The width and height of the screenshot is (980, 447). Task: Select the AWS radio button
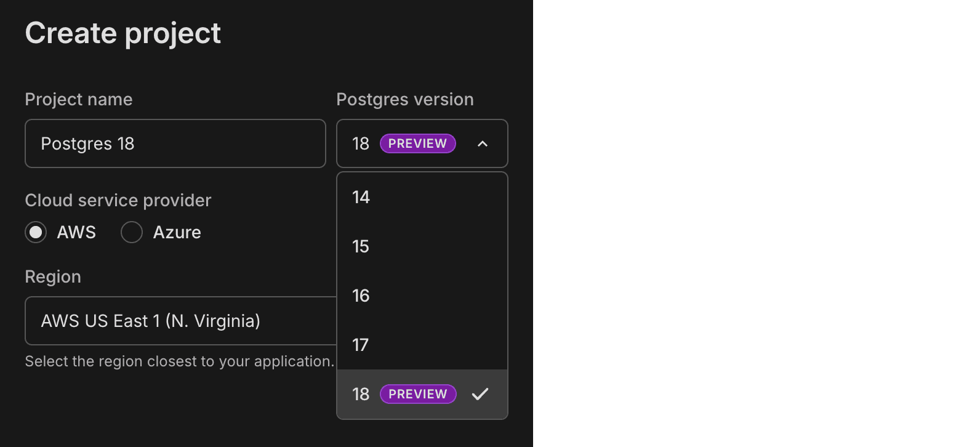pos(36,232)
